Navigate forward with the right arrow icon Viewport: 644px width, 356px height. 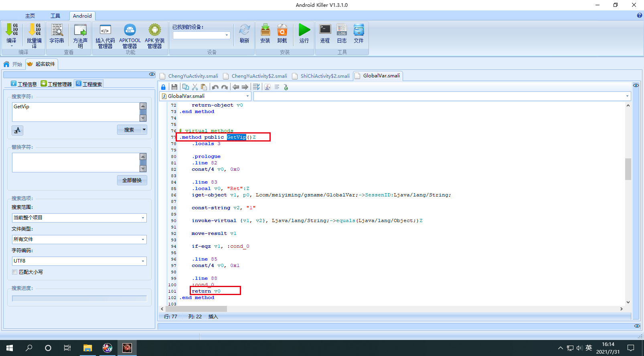pyautogui.click(x=245, y=87)
